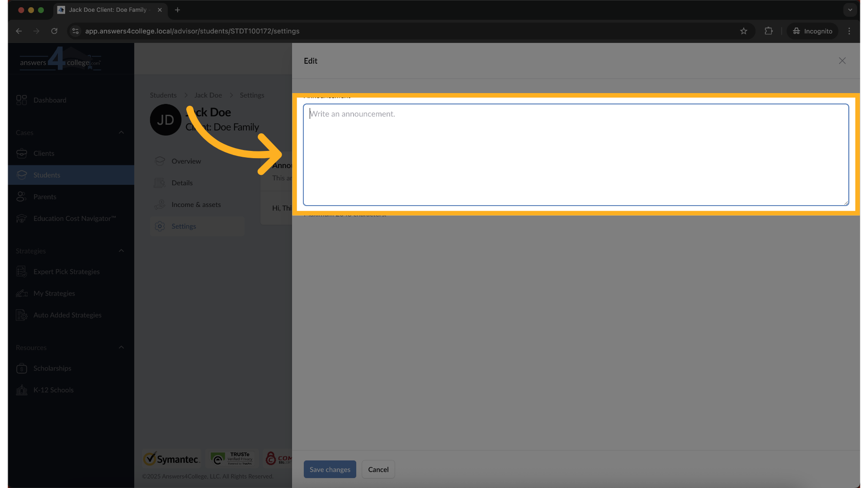Collapse the Strategies section chevron
The width and height of the screenshot is (868, 488).
(121, 251)
